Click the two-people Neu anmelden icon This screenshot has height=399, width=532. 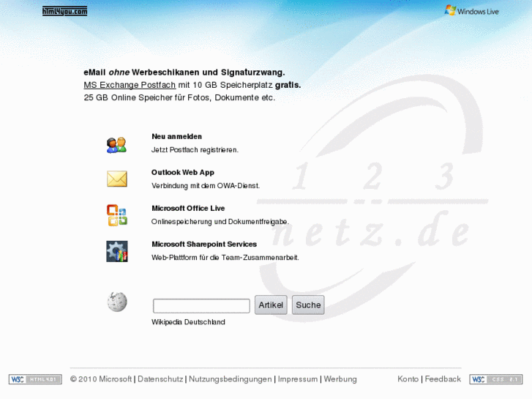click(x=116, y=145)
